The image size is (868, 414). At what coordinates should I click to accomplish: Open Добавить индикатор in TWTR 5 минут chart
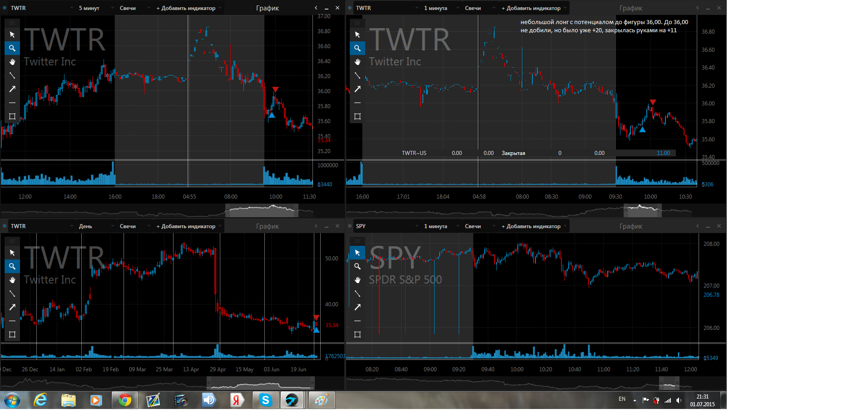(x=189, y=8)
